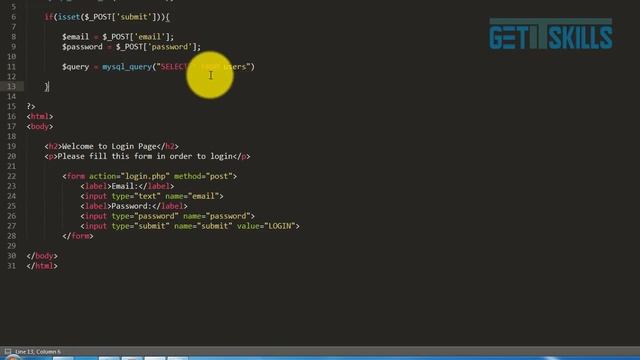Click the isset keyword on line 6

(x=69, y=17)
